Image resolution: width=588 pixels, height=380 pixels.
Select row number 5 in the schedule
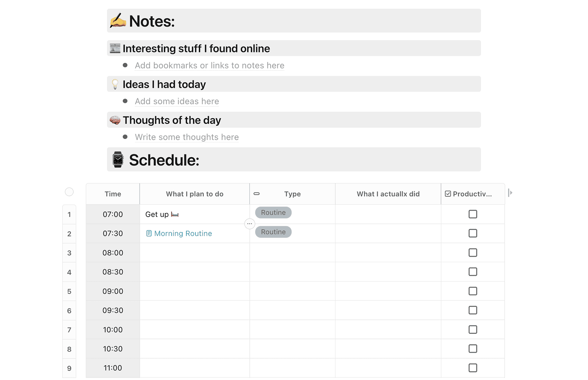click(x=69, y=291)
